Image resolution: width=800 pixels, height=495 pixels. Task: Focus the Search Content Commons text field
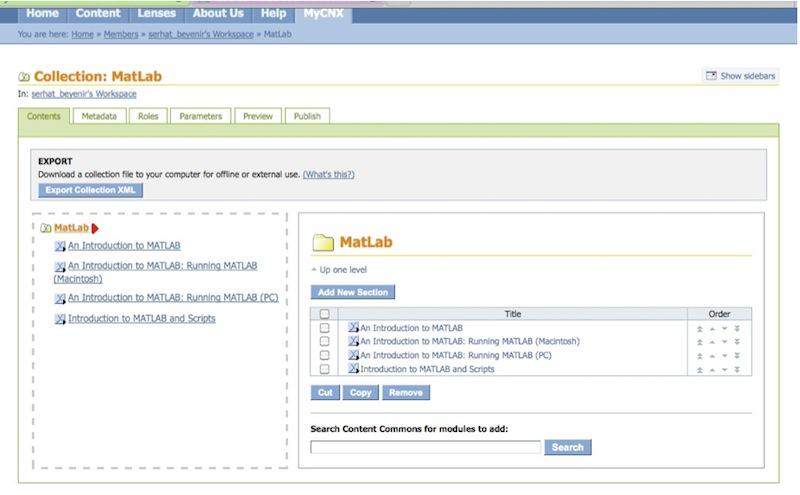(425, 447)
